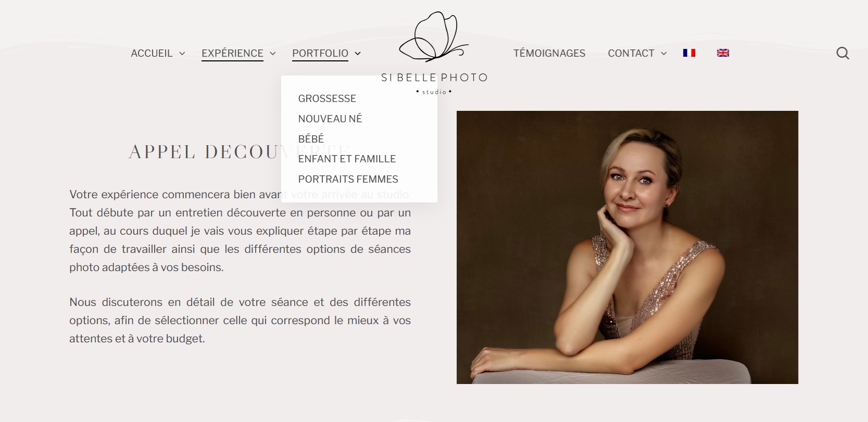Click the Portfolio menu label
The image size is (868, 422).
[x=320, y=53]
